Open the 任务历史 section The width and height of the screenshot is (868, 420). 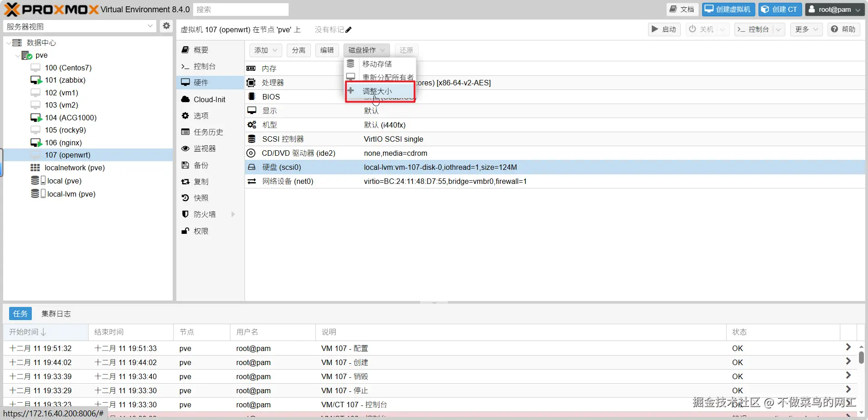click(210, 132)
